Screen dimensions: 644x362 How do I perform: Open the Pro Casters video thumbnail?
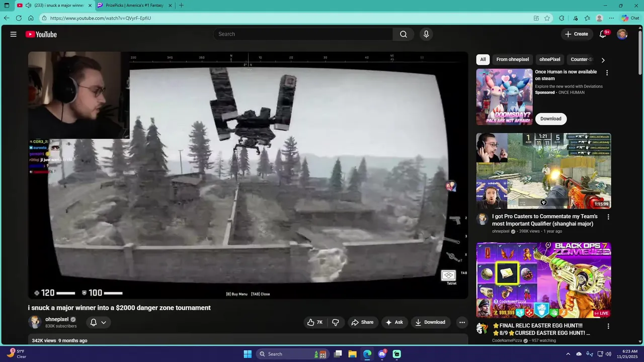pyautogui.click(x=544, y=171)
